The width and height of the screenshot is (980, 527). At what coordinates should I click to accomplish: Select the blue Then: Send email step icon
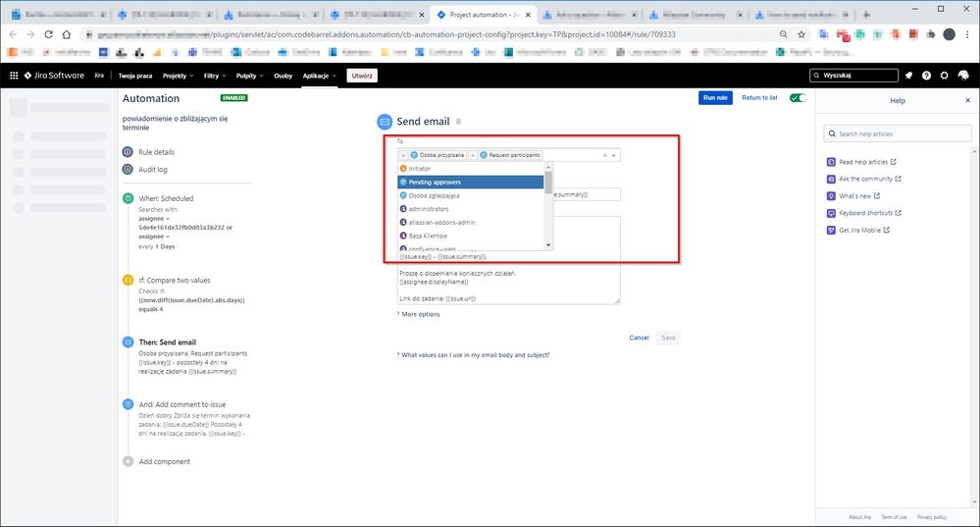click(x=129, y=342)
